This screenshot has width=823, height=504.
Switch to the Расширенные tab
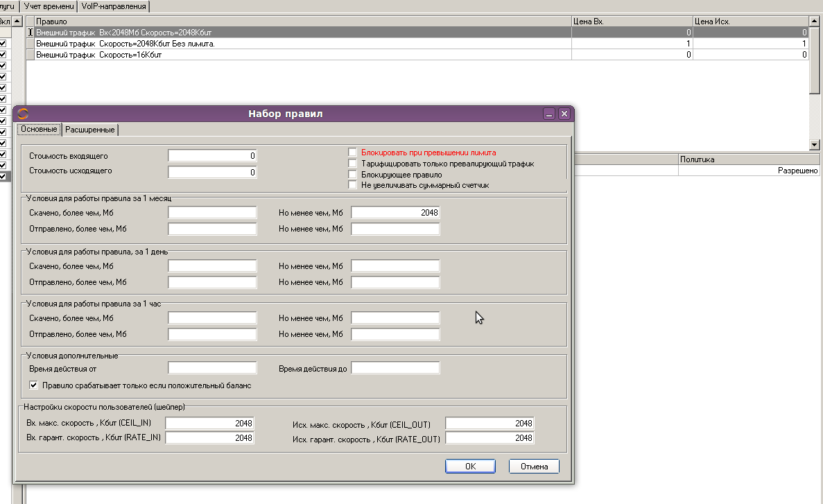coord(90,130)
